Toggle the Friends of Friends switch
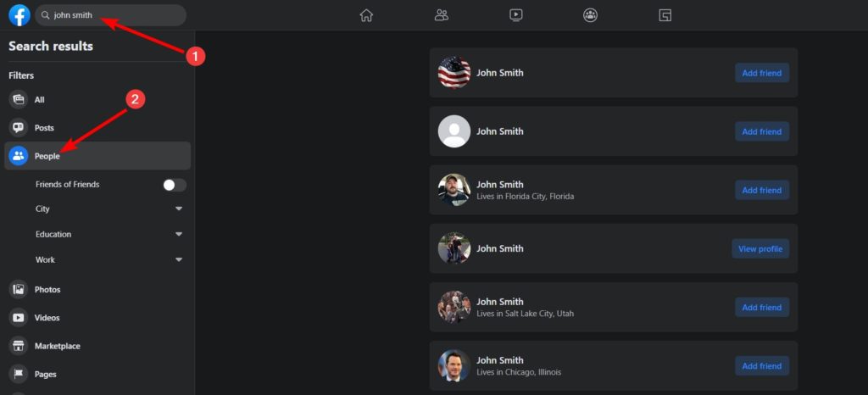The width and height of the screenshot is (868, 395). pyautogui.click(x=174, y=185)
